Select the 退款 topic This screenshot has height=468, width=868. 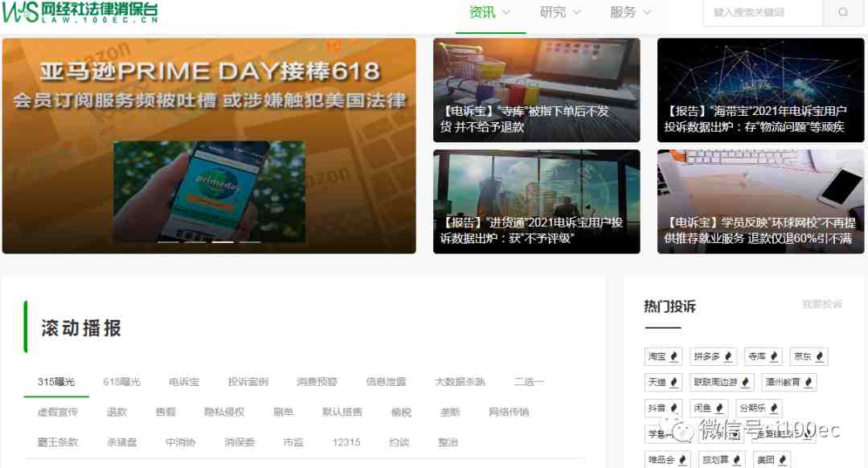tap(117, 412)
